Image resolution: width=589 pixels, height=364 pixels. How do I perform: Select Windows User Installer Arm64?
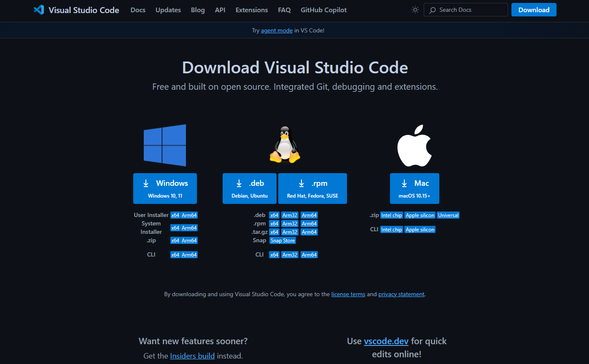(x=189, y=215)
